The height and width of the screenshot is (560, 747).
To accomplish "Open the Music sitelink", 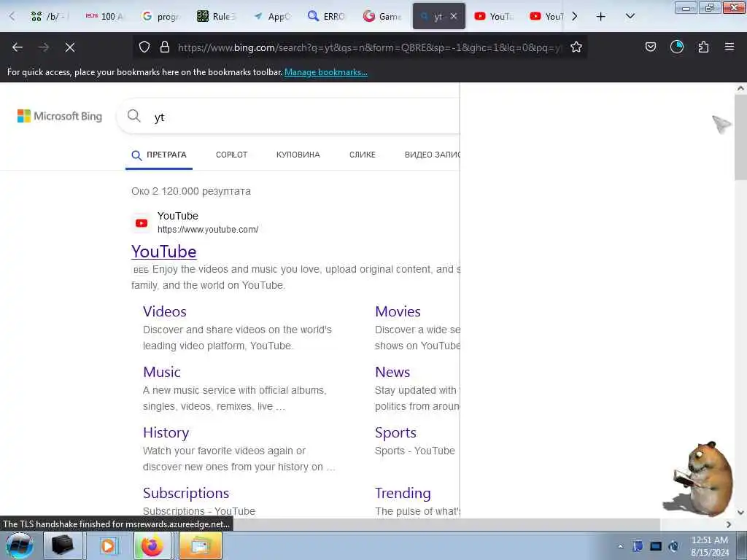I will 162,372.
